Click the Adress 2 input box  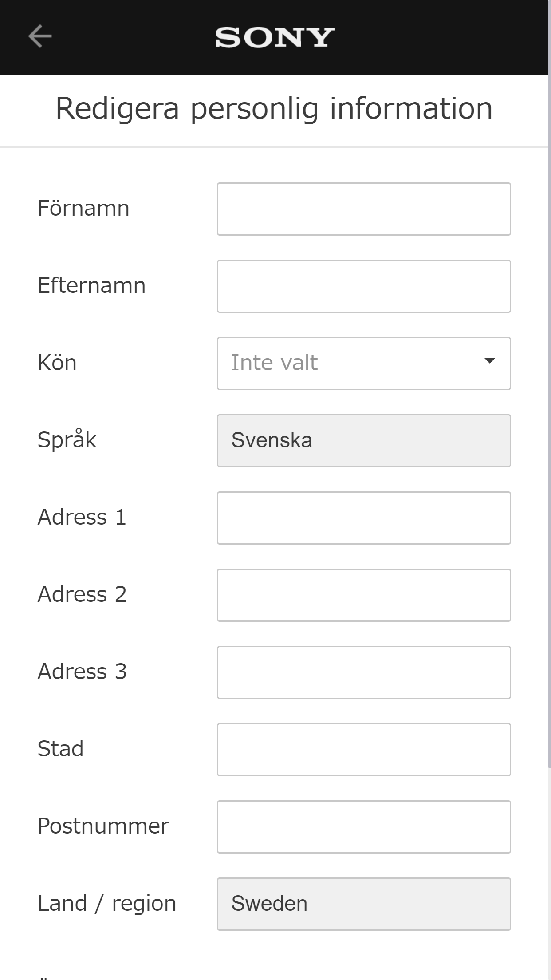[364, 595]
